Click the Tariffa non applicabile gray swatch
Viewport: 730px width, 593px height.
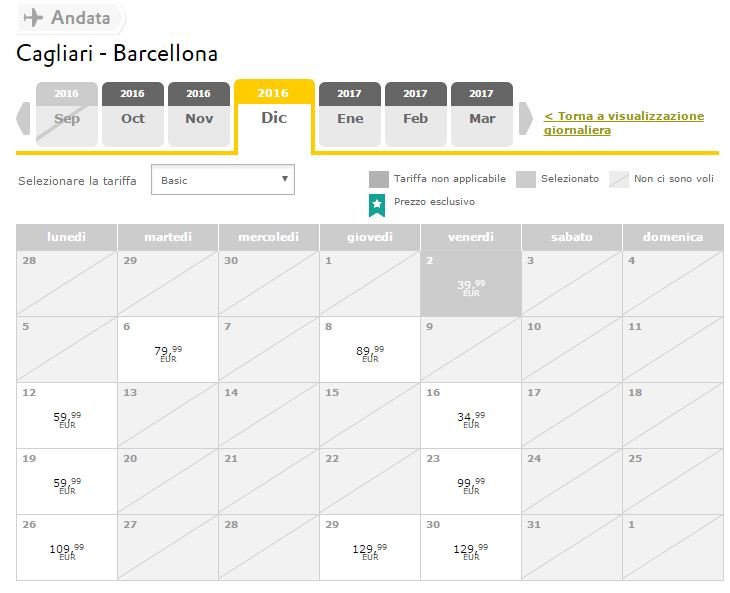coord(379,179)
